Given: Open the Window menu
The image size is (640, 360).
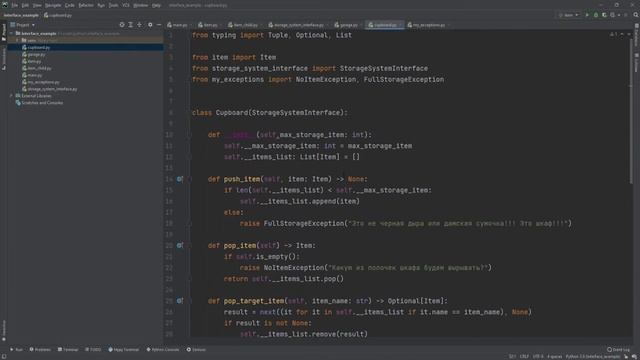Looking at the screenshot, I should coord(140,5).
